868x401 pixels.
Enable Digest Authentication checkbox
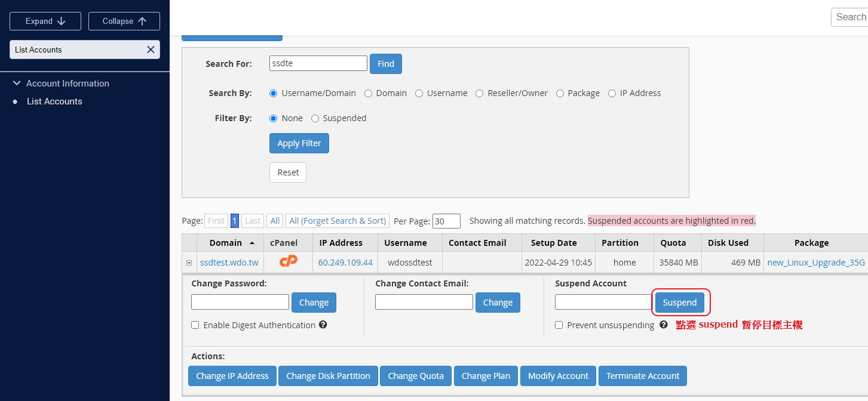tap(195, 325)
